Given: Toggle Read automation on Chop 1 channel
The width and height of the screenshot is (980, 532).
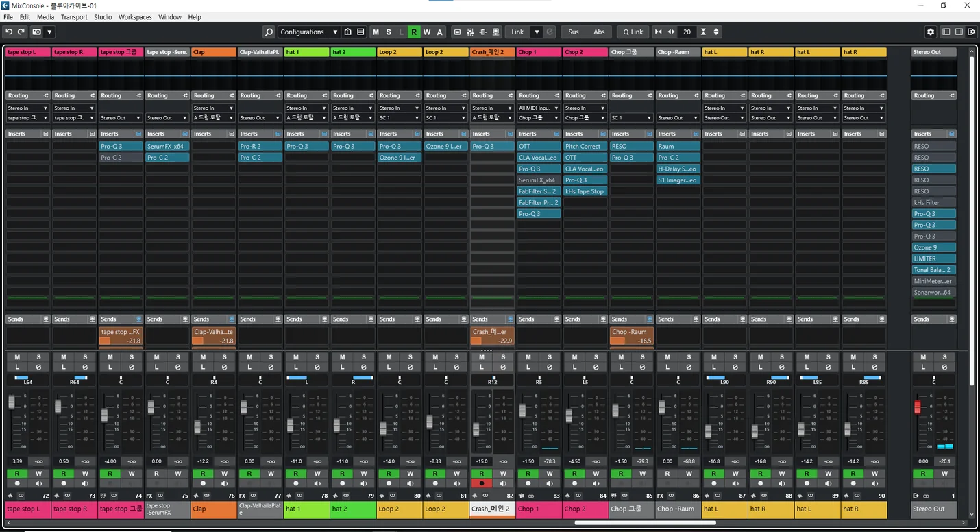Looking at the screenshot, I should tap(528, 474).
